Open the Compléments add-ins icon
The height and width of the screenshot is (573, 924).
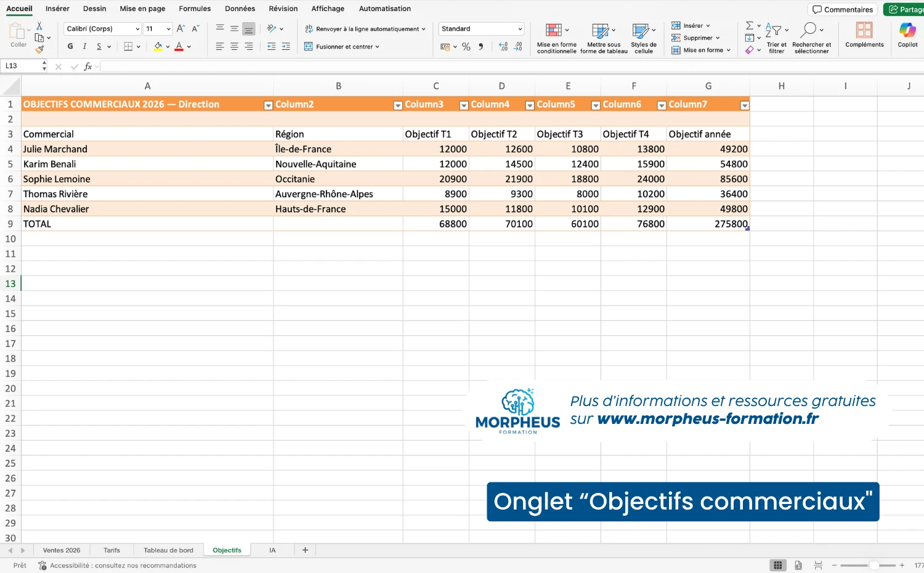864,35
